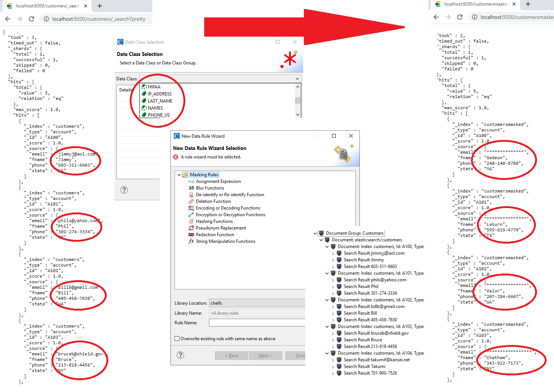Maximize the New Data Rule Wizard window
Viewport: 554px width, 392px height.
[x=334, y=136]
